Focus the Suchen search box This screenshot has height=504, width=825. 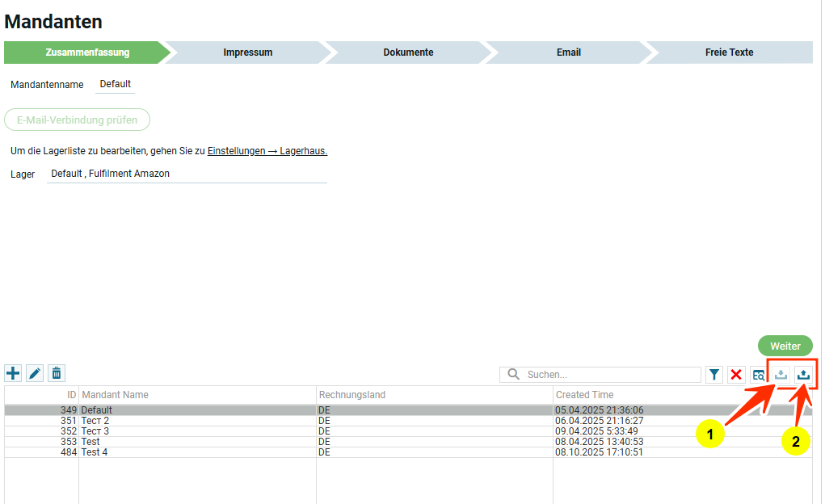click(610, 375)
